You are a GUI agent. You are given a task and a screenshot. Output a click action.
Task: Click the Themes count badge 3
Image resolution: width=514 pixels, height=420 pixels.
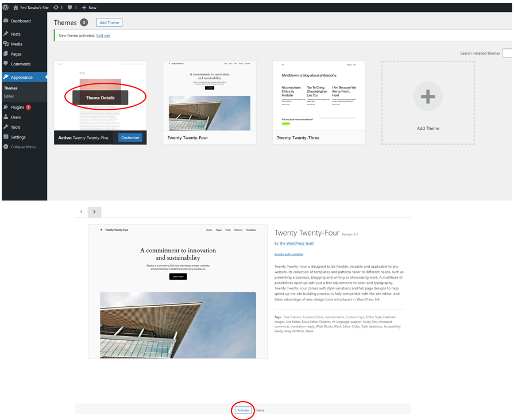pos(84,22)
